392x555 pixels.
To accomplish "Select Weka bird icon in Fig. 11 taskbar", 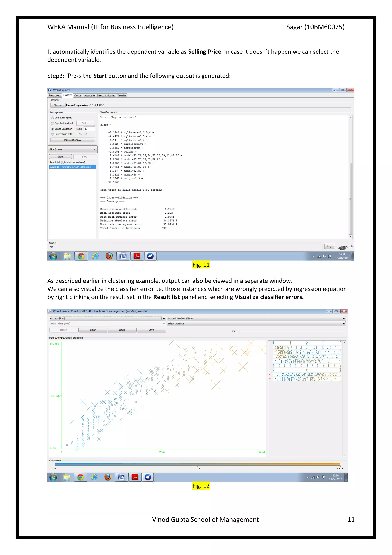I will (x=150, y=256).
